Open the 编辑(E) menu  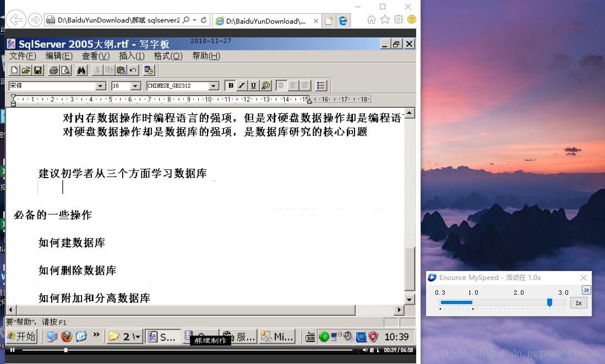(59, 56)
